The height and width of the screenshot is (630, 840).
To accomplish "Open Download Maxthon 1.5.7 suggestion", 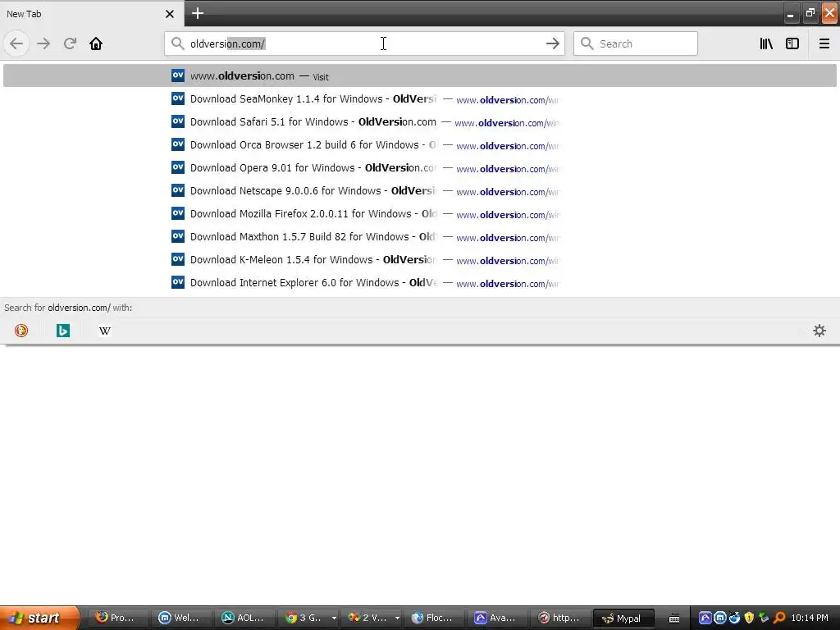I will click(x=419, y=237).
